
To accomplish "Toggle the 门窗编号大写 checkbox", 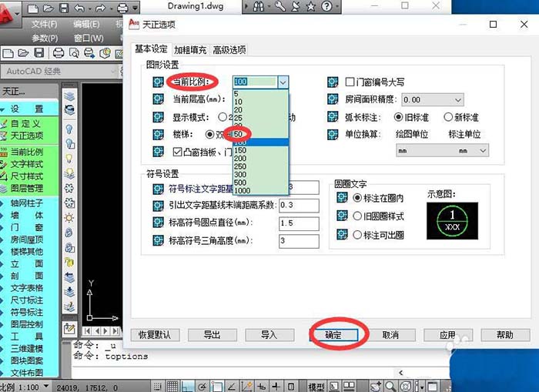I will [350, 82].
